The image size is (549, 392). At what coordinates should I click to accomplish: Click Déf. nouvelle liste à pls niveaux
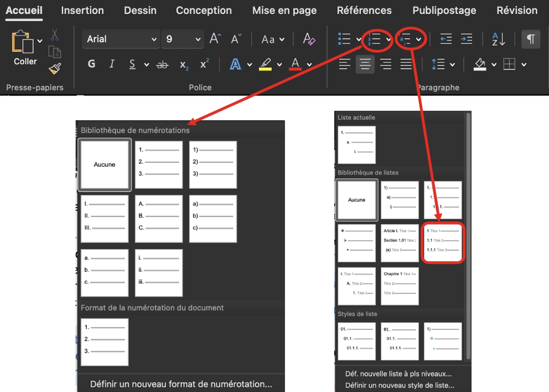[x=398, y=374]
